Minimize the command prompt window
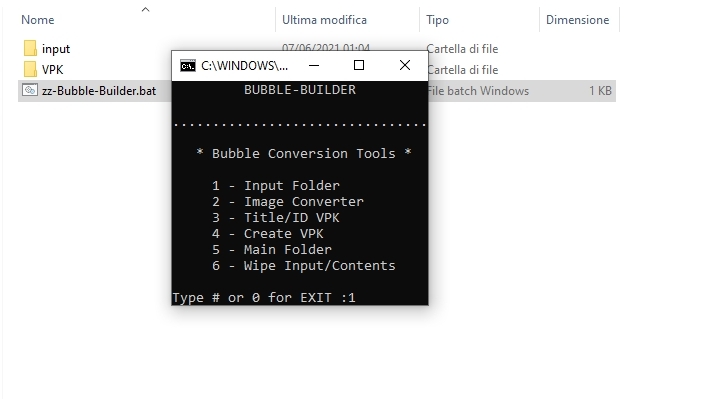 [314, 66]
